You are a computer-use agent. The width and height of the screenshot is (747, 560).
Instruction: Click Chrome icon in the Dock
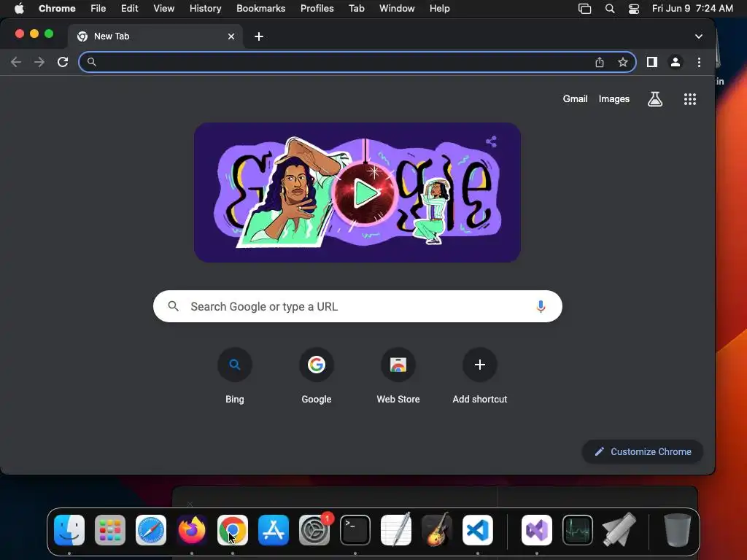(233, 529)
